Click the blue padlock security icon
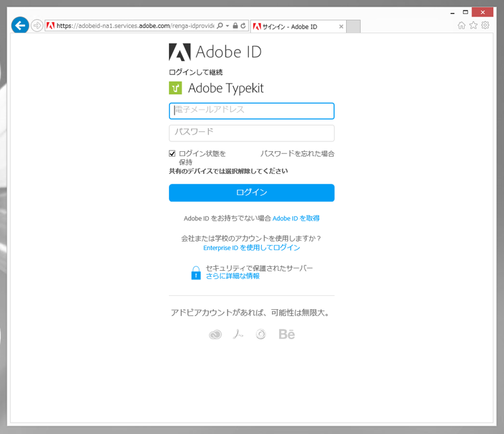This screenshot has width=504, height=434. point(196,273)
